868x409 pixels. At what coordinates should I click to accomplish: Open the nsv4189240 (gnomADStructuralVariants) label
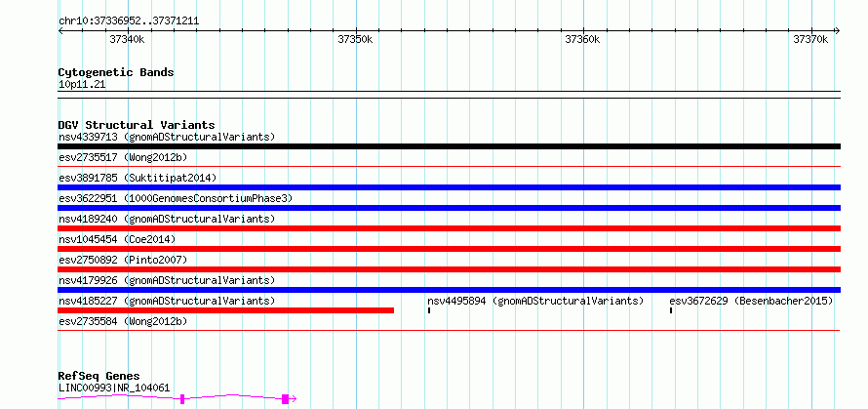pyautogui.click(x=167, y=219)
